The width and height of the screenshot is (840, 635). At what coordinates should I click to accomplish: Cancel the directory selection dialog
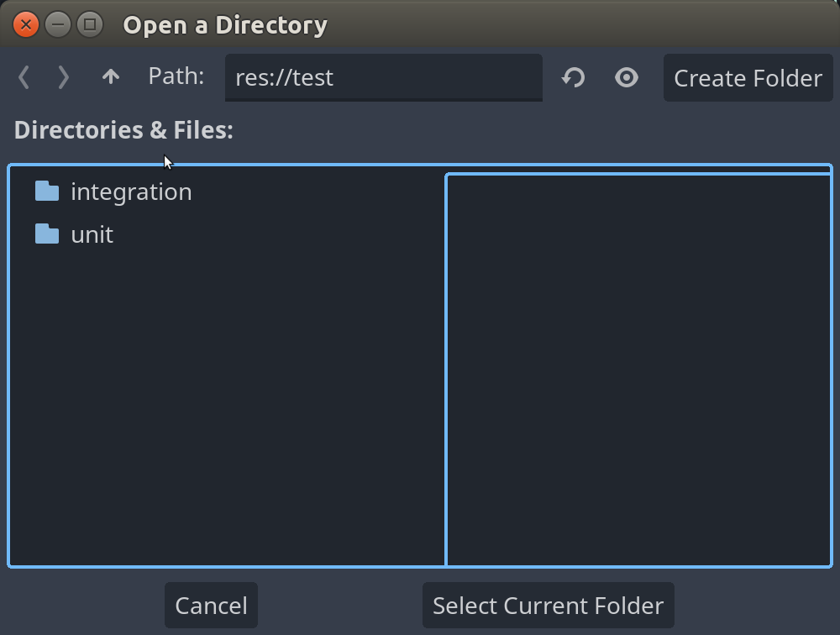point(211,605)
